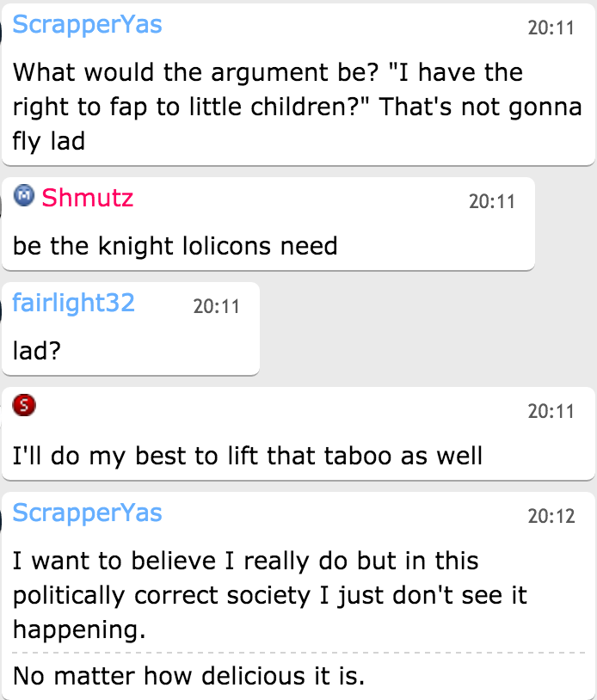Open ScrapperYas profile from the first message
Image resolution: width=597 pixels, height=700 pixels.
coord(87,25)
